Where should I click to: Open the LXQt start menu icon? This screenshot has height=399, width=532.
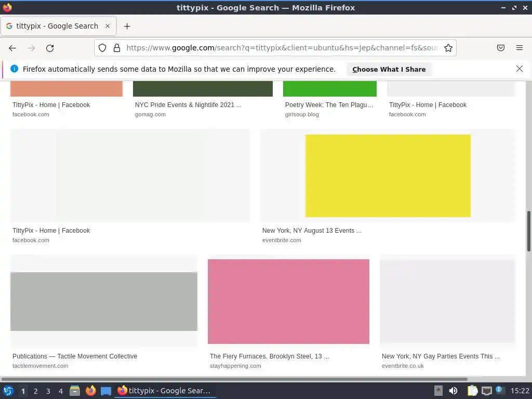[8, 391]
